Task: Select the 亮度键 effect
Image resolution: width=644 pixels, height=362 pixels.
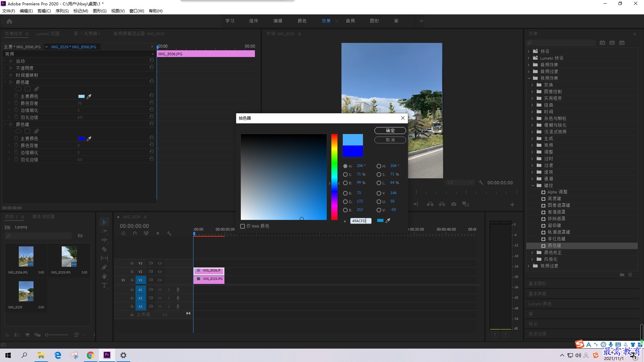Action: (x=554, y=198)
